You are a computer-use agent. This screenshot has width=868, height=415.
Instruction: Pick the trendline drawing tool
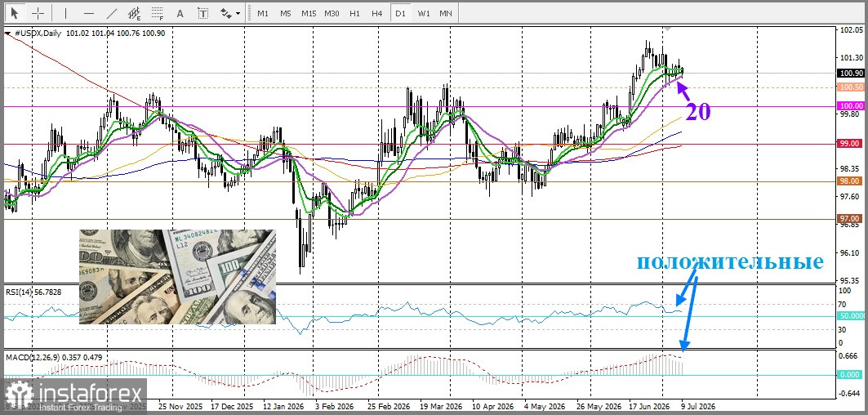(x=111, y=13)
